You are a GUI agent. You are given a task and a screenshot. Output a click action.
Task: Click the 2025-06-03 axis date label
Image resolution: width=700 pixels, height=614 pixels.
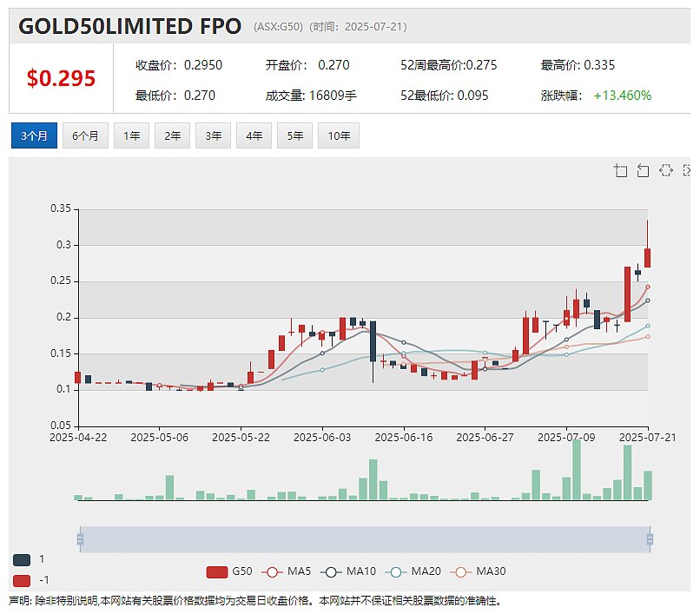click(322, 438)
